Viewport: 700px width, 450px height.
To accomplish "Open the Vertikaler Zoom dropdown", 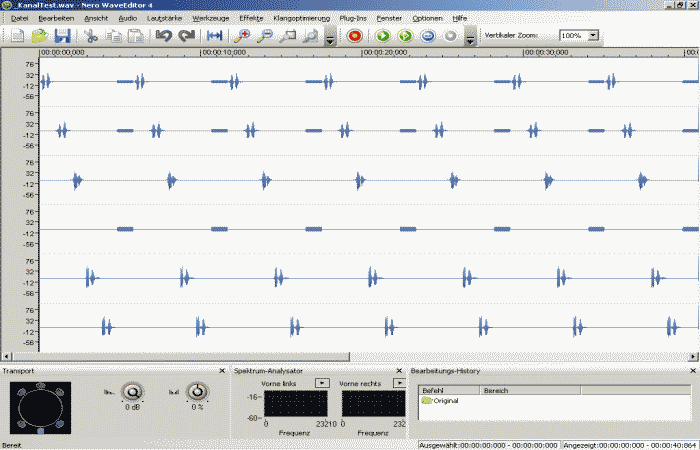I will 593,35.
